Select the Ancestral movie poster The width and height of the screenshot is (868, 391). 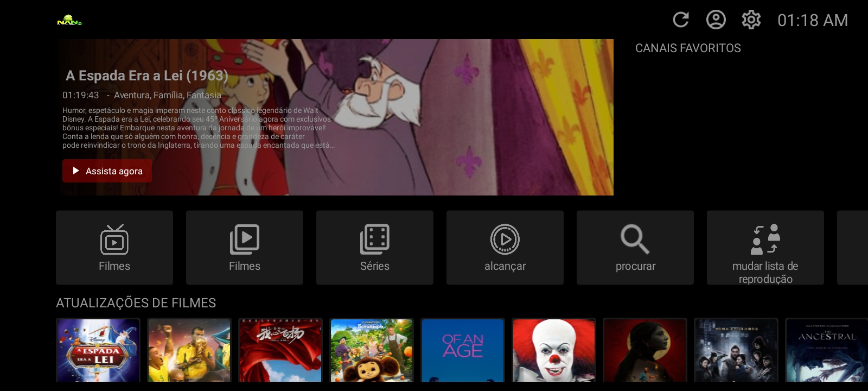[827, 350]
